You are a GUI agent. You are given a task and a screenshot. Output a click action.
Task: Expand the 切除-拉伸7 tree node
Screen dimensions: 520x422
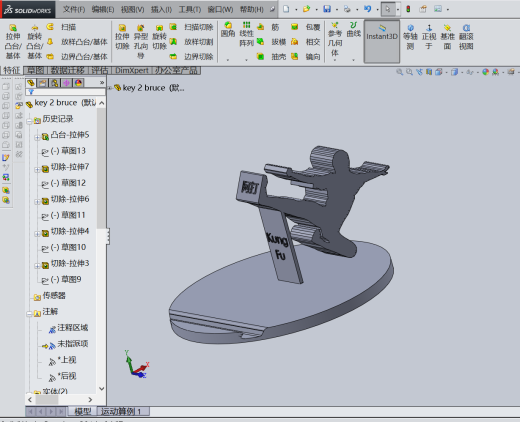(x=37, y=170)
